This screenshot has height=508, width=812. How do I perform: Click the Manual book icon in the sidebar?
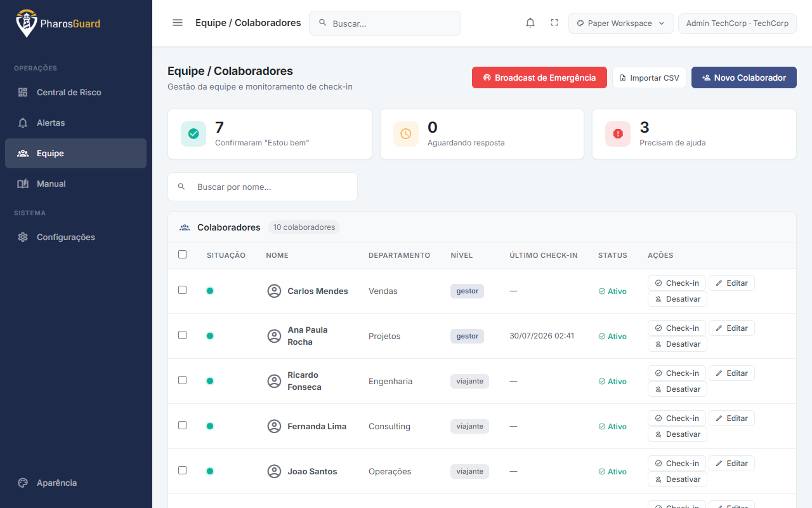(23, 184)
